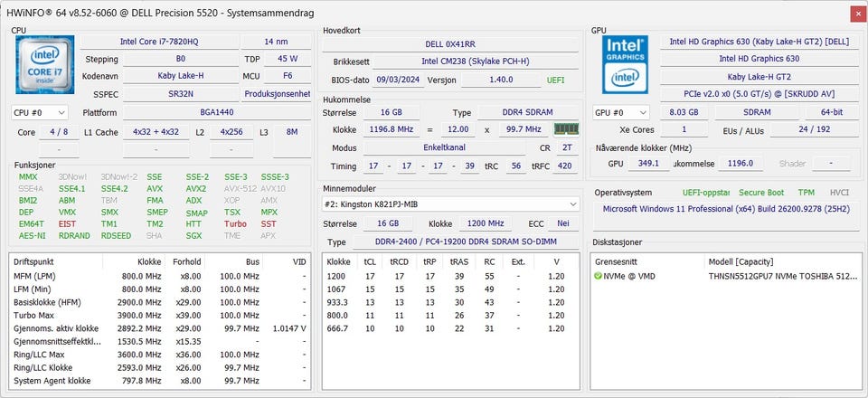Click the DELL 0X41RR motherboard field
The image size is (868, 398).
click(x=450, y=43)
